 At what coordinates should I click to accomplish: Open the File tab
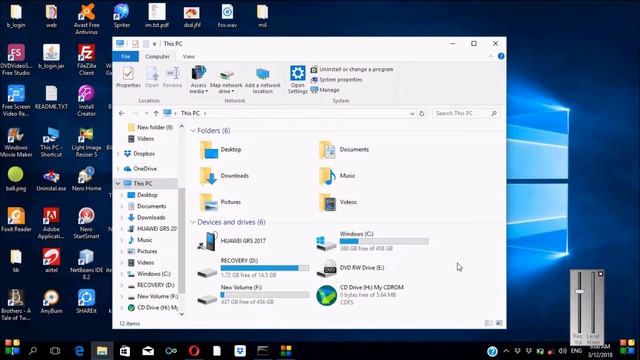[x=126, y=56]
